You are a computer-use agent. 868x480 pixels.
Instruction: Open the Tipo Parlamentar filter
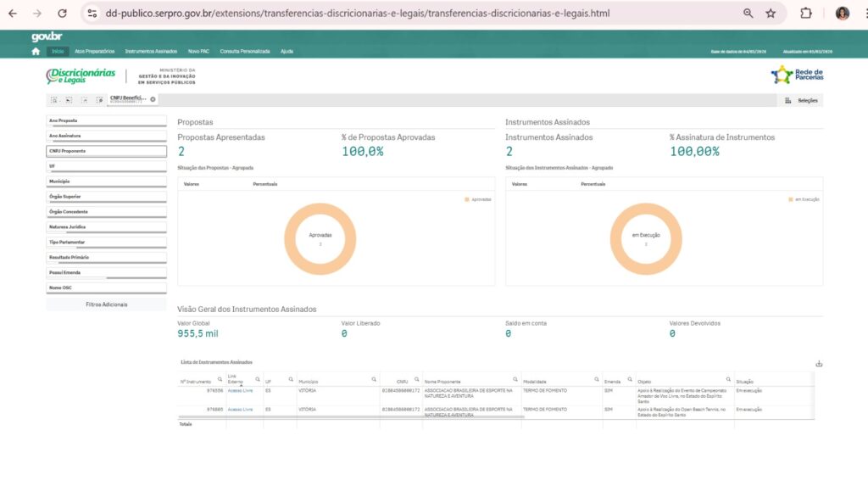(x=106, y=243)
